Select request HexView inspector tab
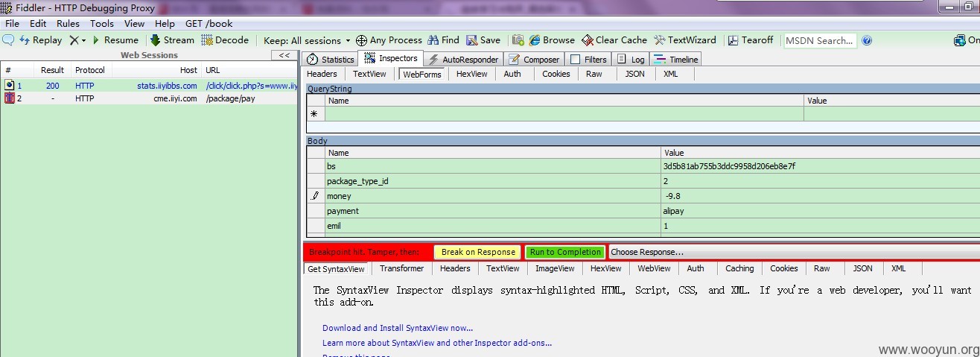The height and width of the screenshot is (357, 980). (x=471, y=74)
